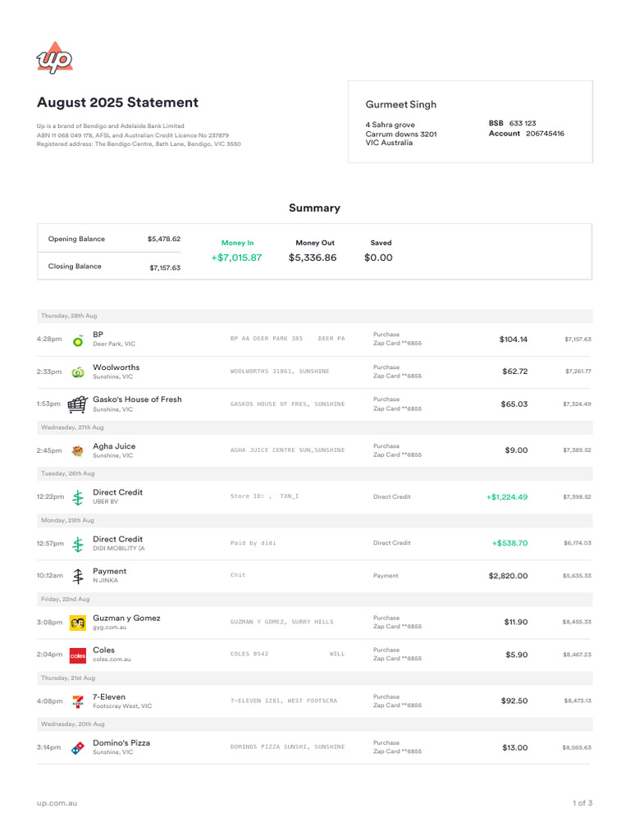Click the Money In +$7,015.87 amount
Image resolution: width=630 pixels, height=840 pixels.
pyautogui.click(x=236, y=258)
